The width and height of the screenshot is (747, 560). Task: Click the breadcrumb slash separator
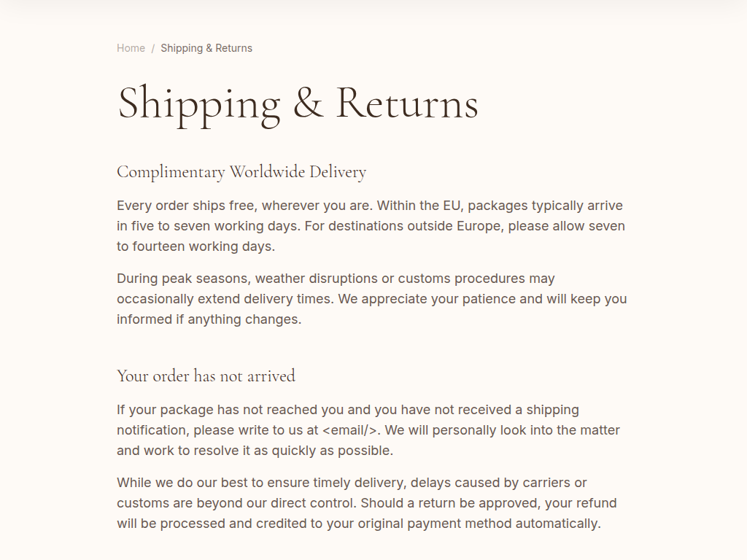153,48
